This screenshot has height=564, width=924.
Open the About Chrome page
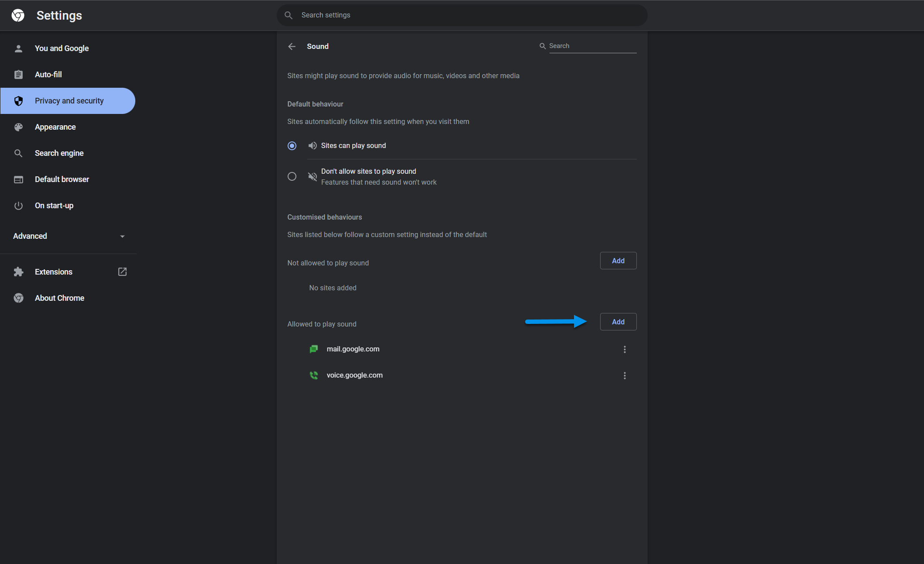pyautogui.click(x=68, y=298)
